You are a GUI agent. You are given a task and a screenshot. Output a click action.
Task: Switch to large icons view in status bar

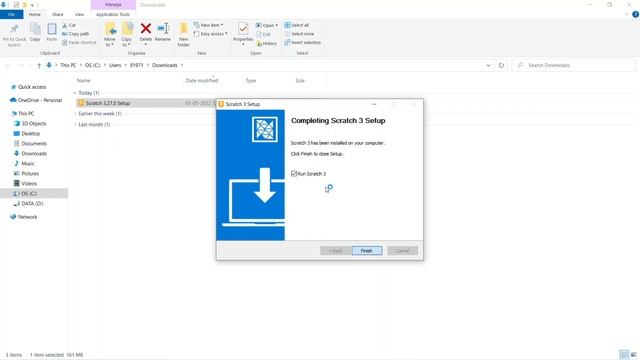pos(633,355)
